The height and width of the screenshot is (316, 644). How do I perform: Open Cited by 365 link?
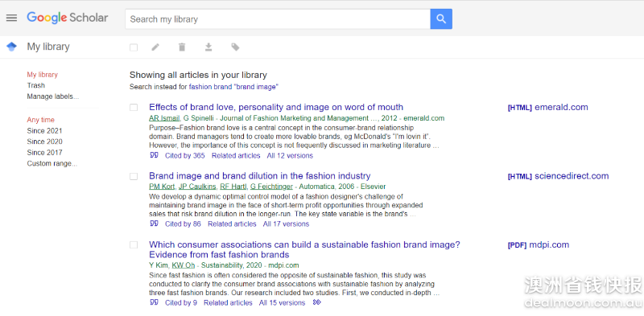[185, 155]
